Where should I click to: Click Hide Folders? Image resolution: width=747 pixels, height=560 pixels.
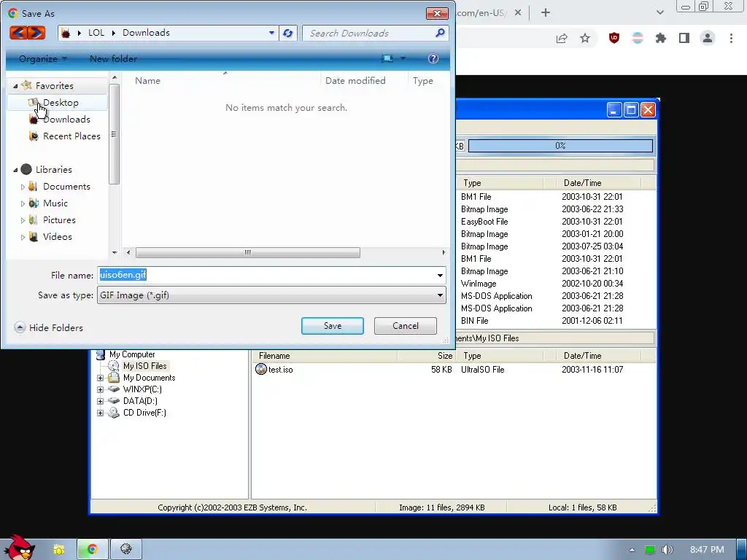click(x=49, y=327)
